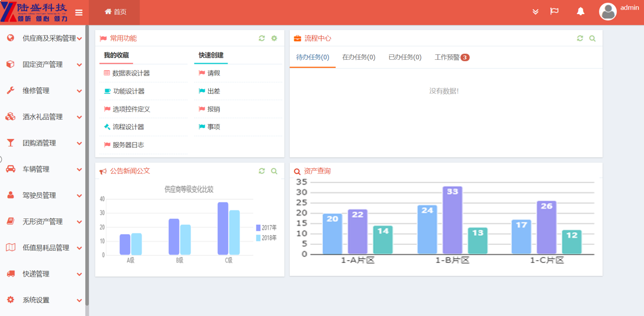Switch to the 在办任务(0) tab
This screenshot has width=644, height=316.
358,58
